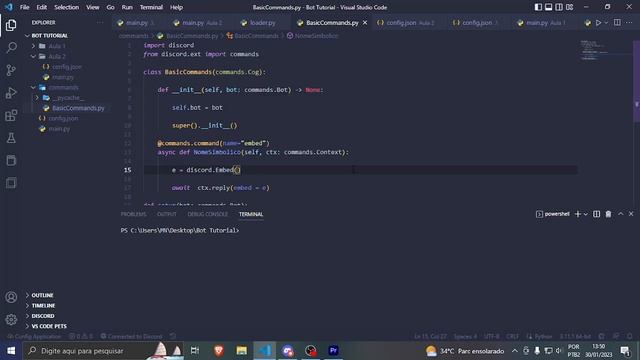Expand the VS CODE PETS section

point(49,326)
